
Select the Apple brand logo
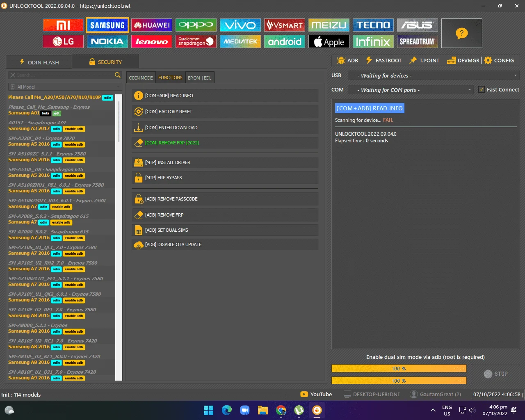coord(329,41)
